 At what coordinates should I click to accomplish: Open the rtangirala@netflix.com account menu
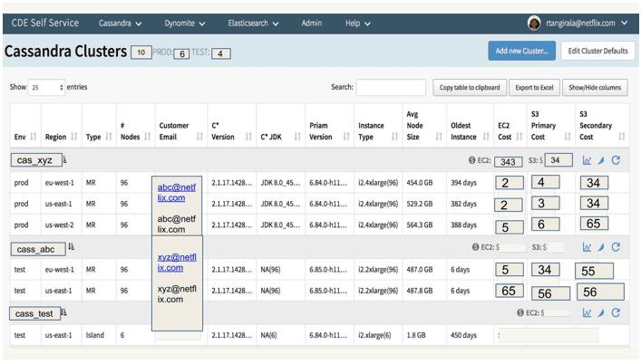[587, 24]
